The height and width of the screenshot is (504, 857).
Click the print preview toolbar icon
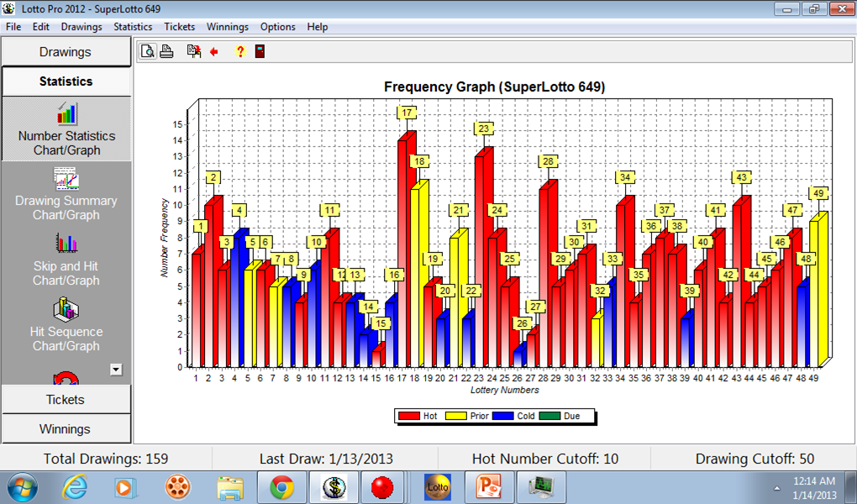pyautogui.click(x=148, y=51)
